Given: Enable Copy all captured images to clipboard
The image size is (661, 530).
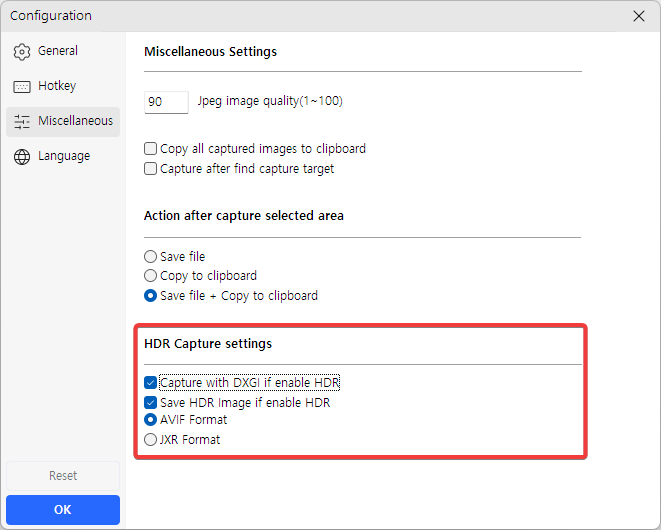Looking at the screenshot, I should [x=151, y=149].
